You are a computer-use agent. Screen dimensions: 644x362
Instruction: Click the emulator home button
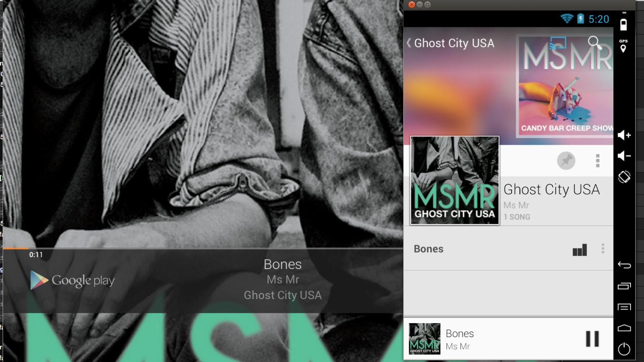coord(624,328)
